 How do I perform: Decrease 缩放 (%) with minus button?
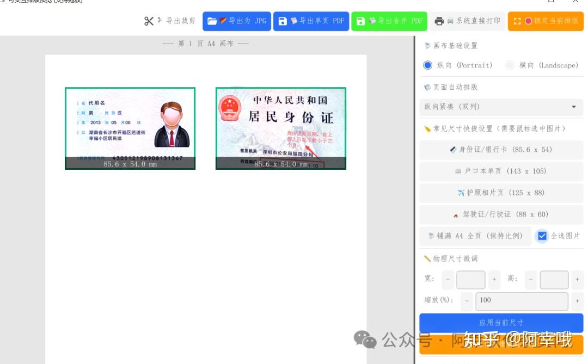point(467,301)
